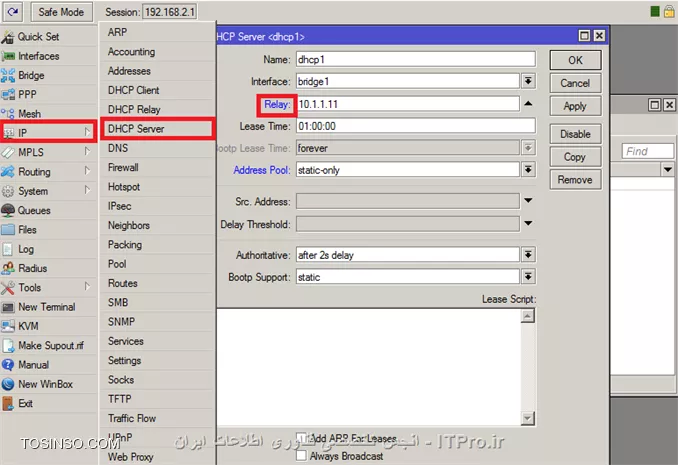Open the IP menu
This screenshot has width=678, height=465.
[48, 132]
